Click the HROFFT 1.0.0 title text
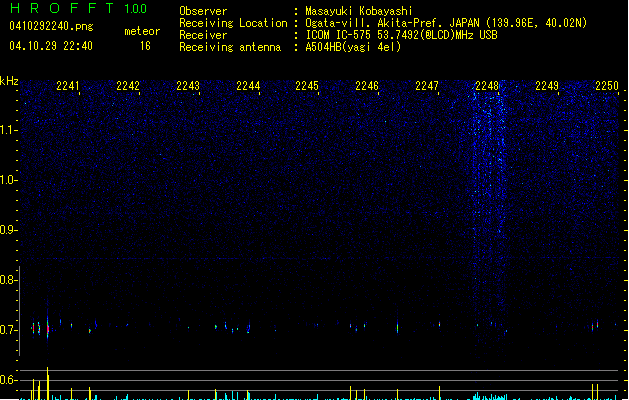The image size is (629, 400). coord(79,8)
